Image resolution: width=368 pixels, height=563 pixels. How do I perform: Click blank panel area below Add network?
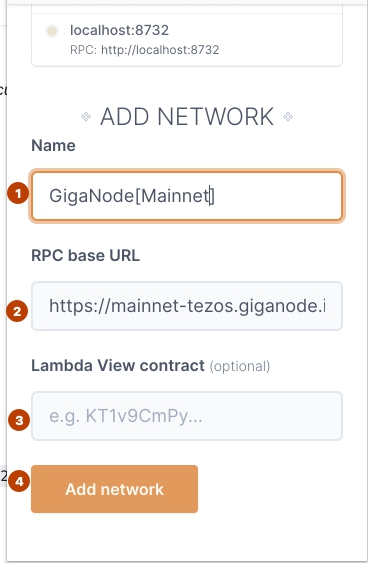point(187,537)
